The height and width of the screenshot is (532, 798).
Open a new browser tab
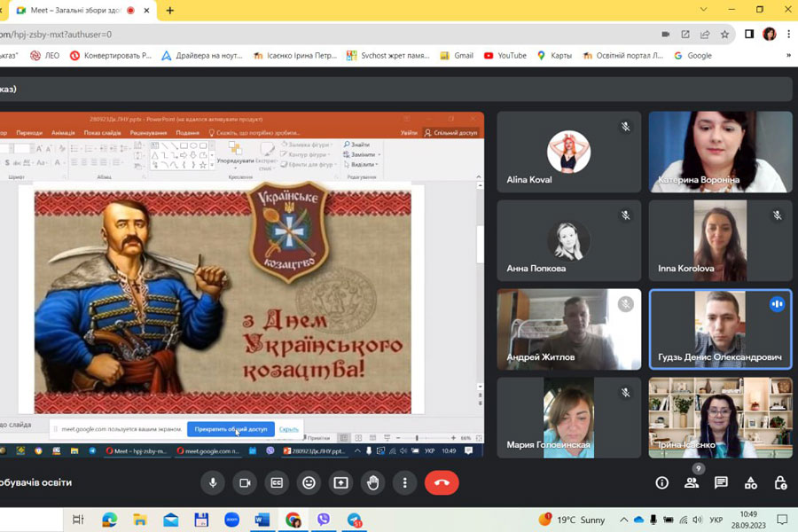pyautogui.click(x=169, y=11)
